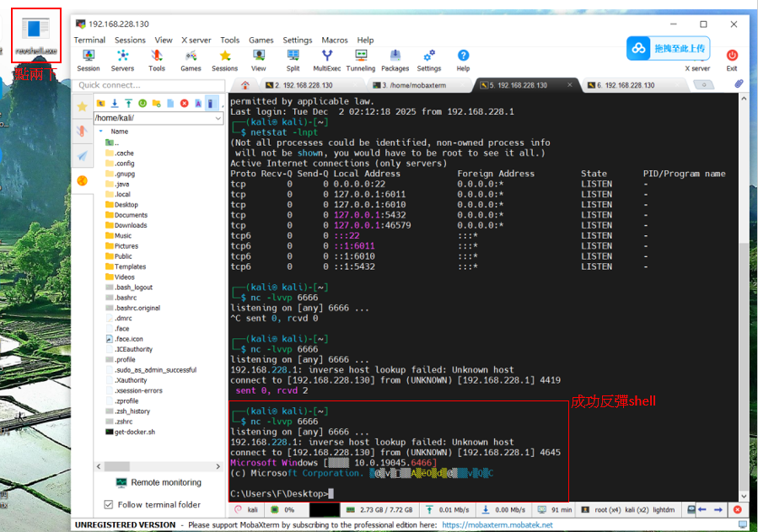
Task: Click the Games toolbar icon
Action: pos(191,61)
